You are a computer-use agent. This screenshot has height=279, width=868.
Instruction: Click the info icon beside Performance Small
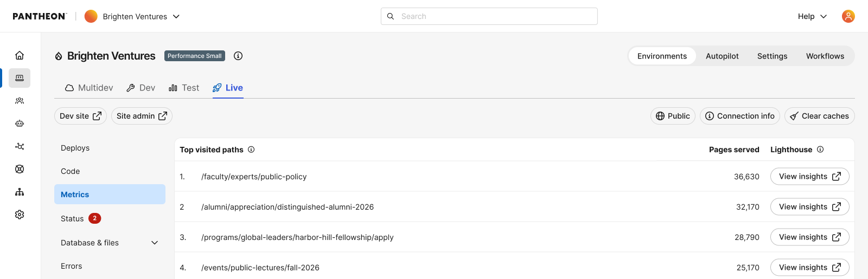(238, 56)
